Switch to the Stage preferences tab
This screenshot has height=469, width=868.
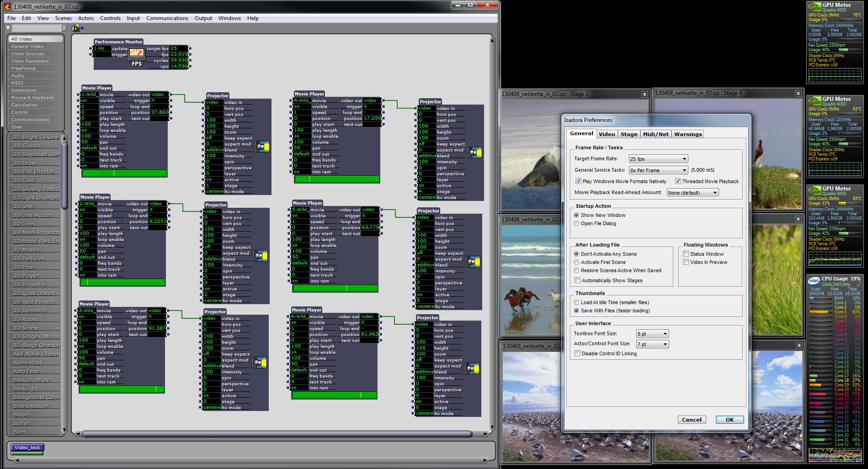pos(628,134)
